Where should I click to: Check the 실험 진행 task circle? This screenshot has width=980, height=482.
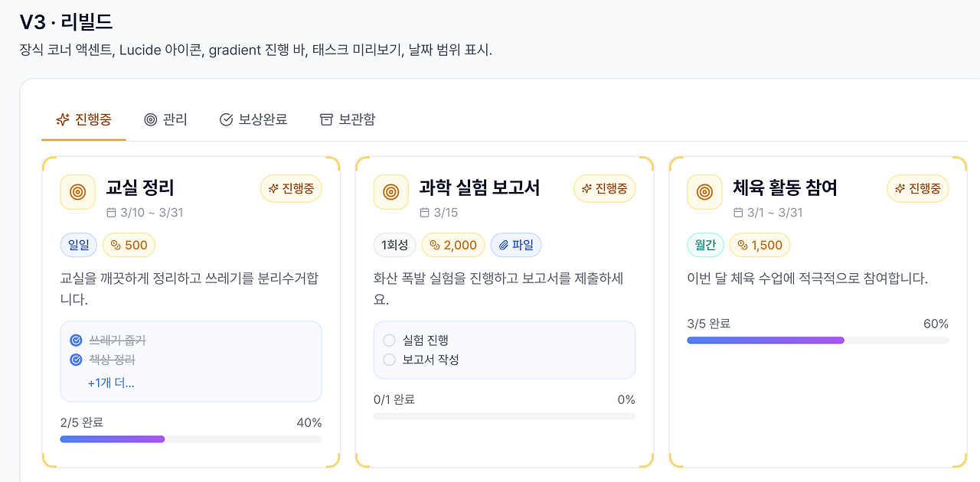389,340
